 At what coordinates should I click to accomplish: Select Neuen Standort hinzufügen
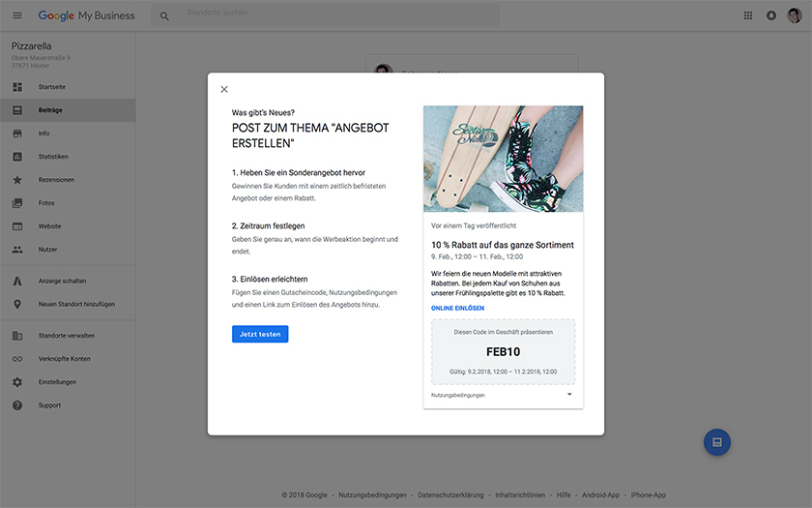tap(76, 304)
